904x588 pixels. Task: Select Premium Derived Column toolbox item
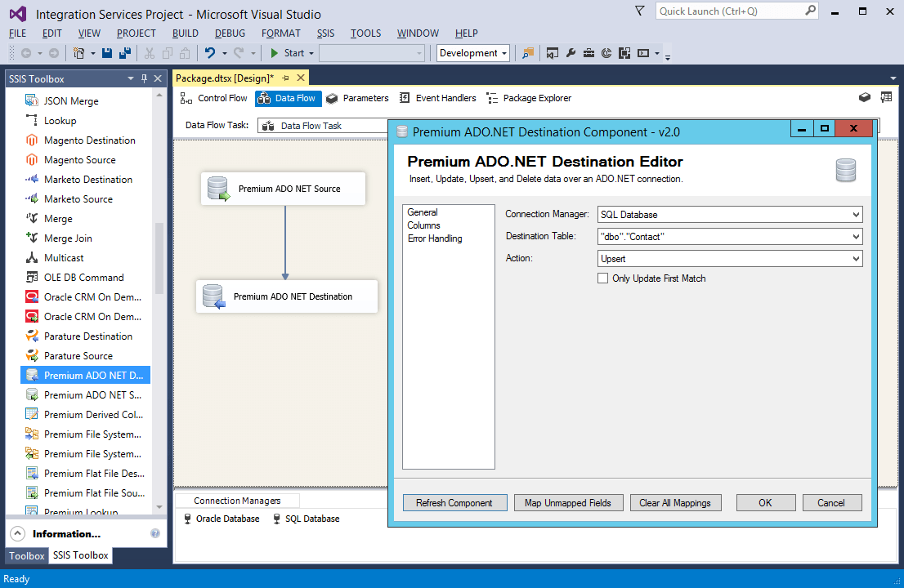[x=93, y=414]
